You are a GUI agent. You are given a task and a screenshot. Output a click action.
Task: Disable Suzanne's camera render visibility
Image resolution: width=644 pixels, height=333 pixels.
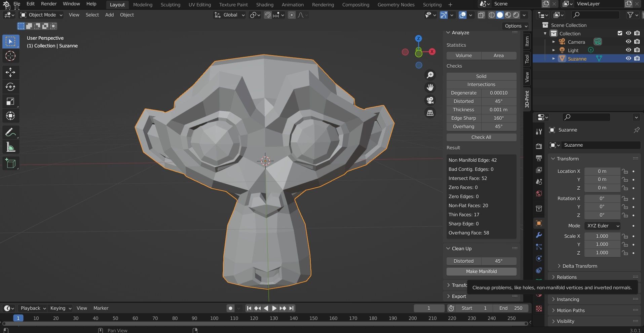coord(637,58)
